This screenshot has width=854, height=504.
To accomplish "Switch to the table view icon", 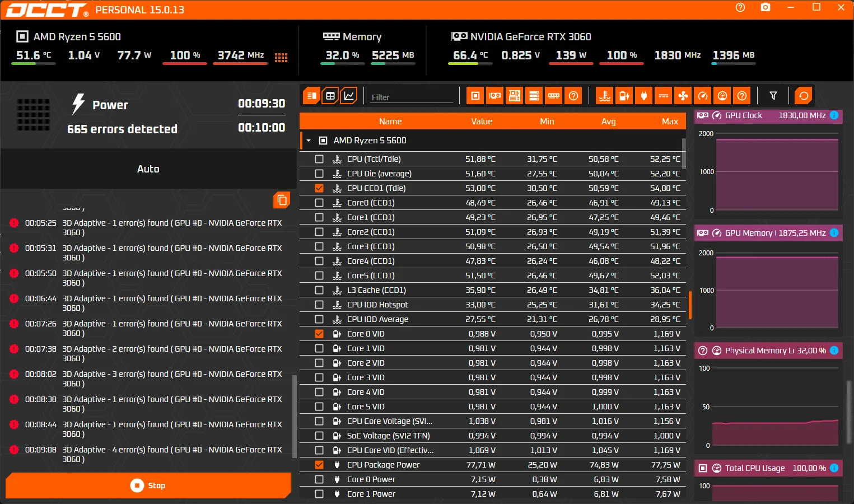I will [330, 96].
